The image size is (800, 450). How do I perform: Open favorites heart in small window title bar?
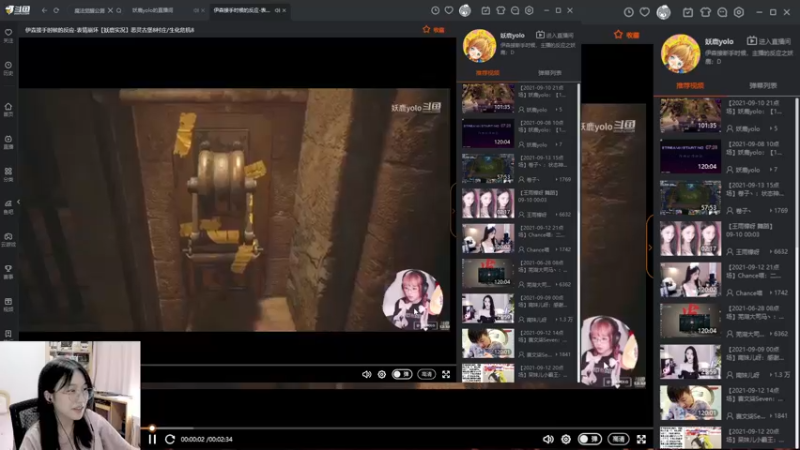coord(449,10)
